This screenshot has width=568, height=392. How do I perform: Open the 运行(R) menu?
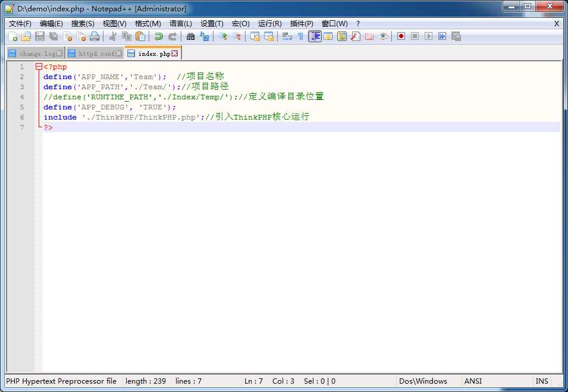(269, 24)
